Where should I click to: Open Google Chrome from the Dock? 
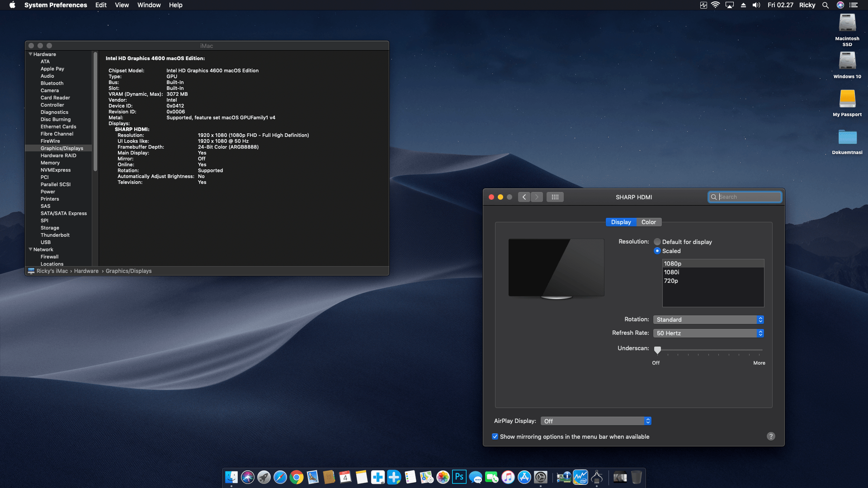click(x=297, y=477)
